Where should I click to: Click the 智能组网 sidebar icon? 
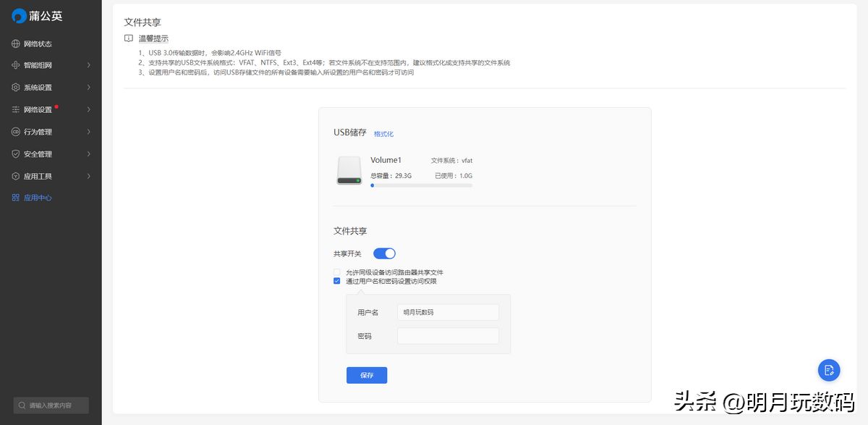pyautogui.click(x=16, y=65)
